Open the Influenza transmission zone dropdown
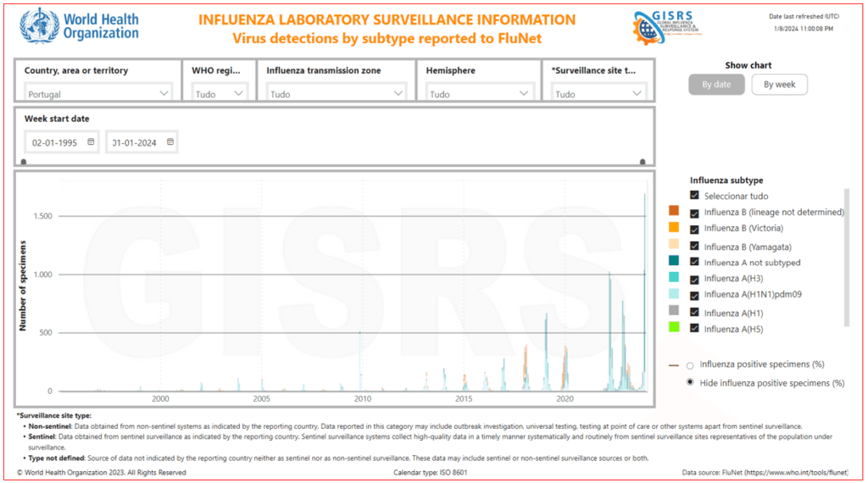Screen dimensions: 868x483 (x=398, y=94)
